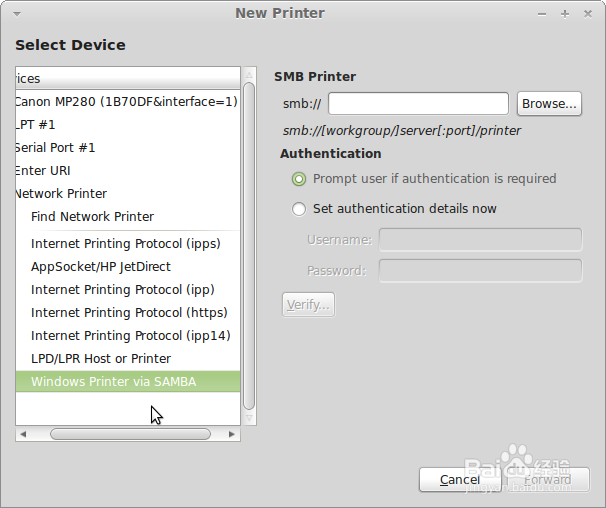606x508 pixels.
Task: Select Find Network Printer entry
Action: pyautogui.click(x=92, y=217)
